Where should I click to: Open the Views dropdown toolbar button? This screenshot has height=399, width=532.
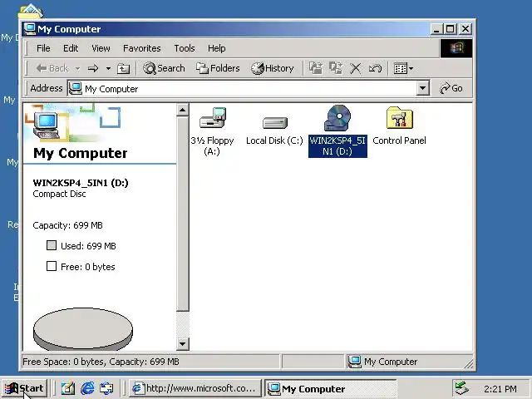click(403, 68)
